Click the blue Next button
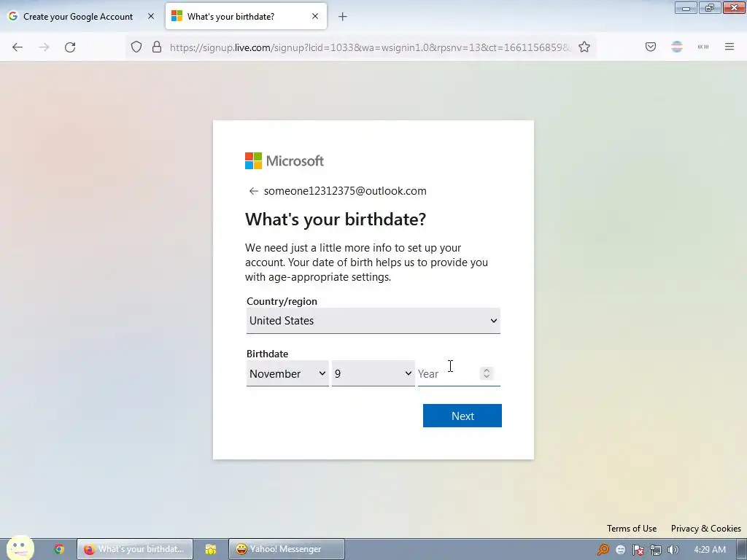The width and height of the screenshot is (747, 560). pyautogui.click(x=462, y=416)
